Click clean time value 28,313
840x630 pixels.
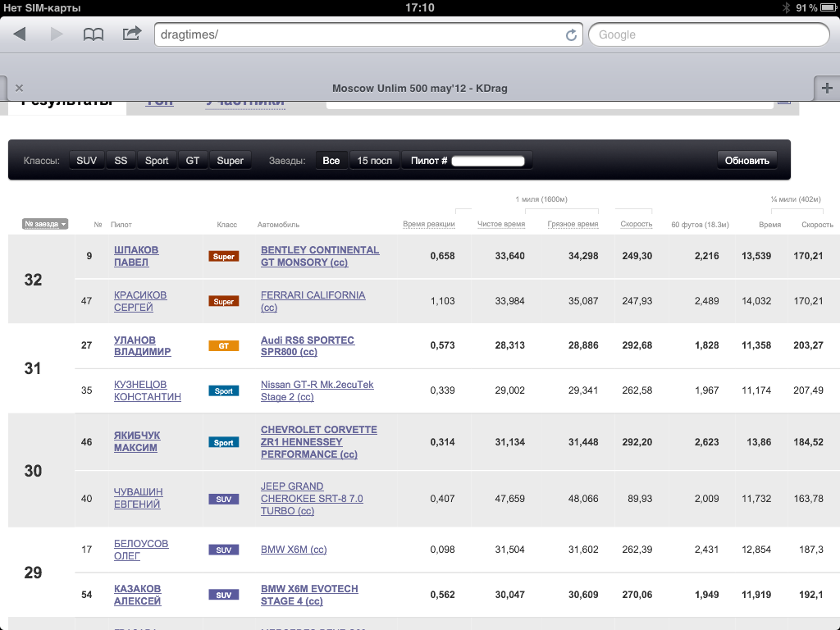click(x=509, y=345)
